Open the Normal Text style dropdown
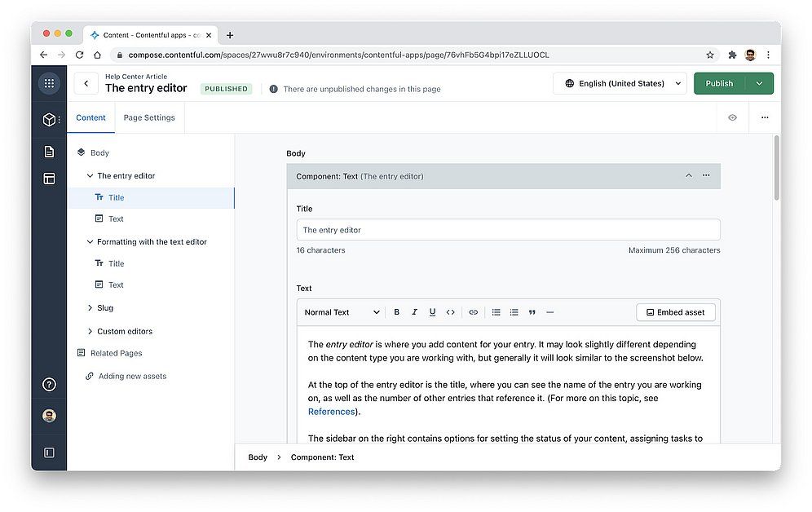The width and height of the screenshot is (812, 512). pos(342,312)
